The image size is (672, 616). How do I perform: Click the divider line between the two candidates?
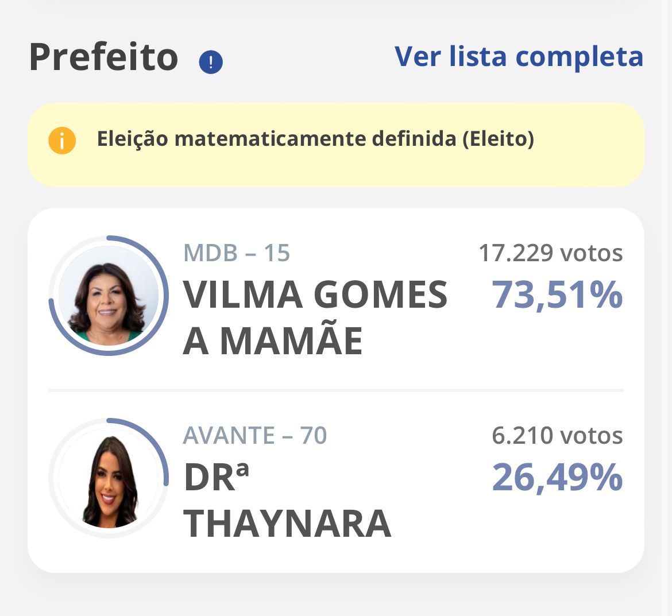[x=336, y=390]
